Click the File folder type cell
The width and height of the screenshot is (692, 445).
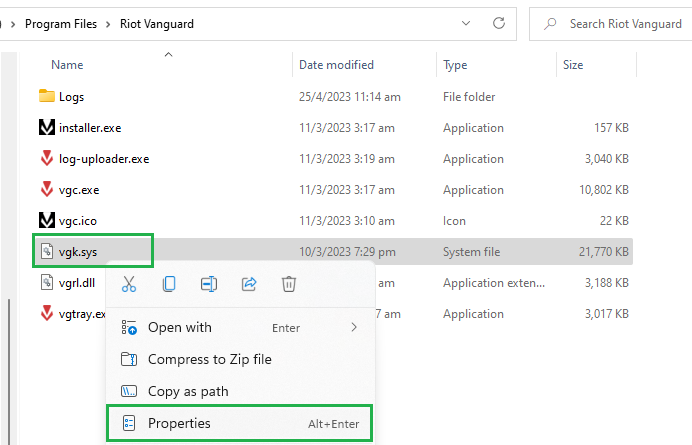click(469, 97)
